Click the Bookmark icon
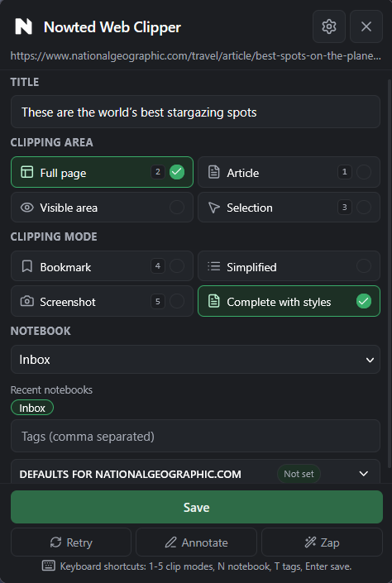The image size is (392, 583). pos(26,266)
